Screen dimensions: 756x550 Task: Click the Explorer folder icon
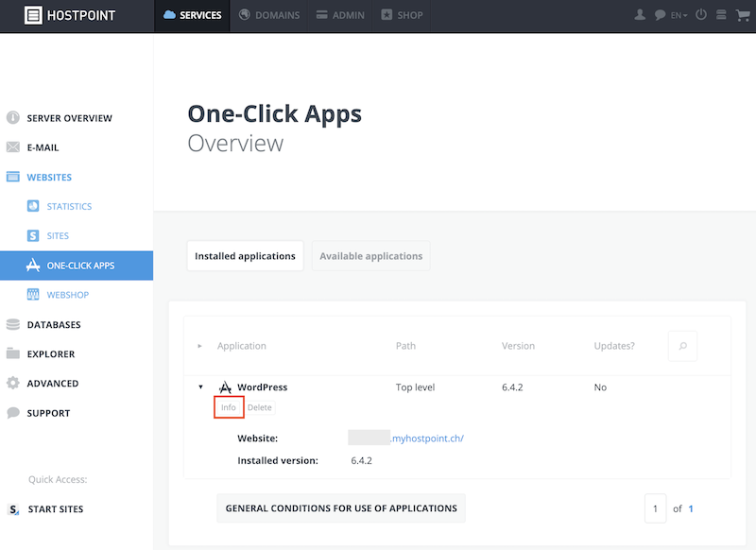tap(13, 353)
